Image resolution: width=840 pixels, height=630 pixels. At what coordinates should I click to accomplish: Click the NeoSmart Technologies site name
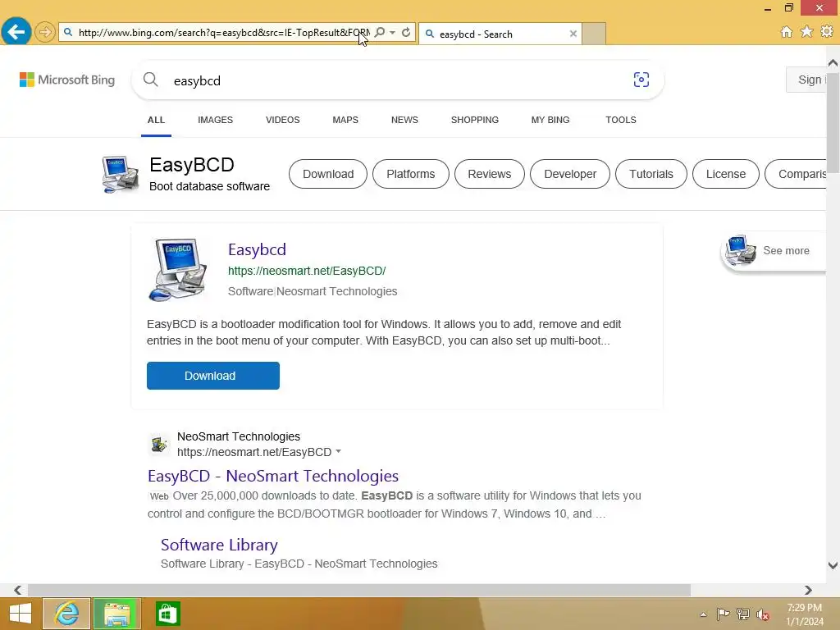point(239,436)
